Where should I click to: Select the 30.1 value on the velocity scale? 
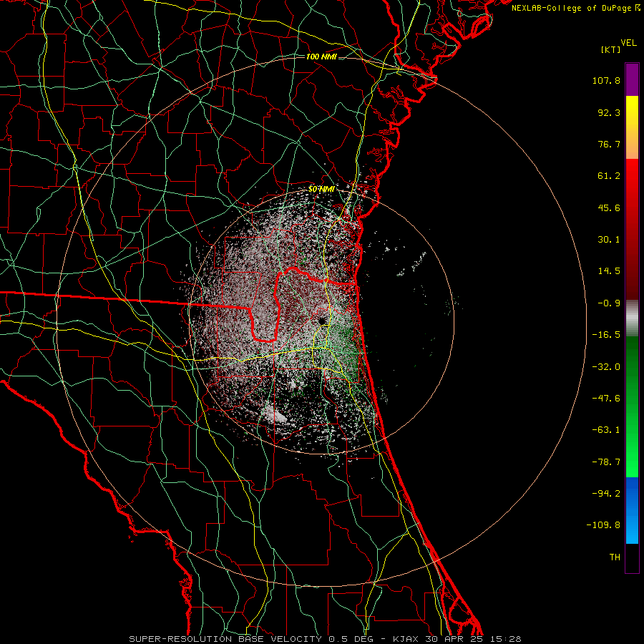(609, 240)
